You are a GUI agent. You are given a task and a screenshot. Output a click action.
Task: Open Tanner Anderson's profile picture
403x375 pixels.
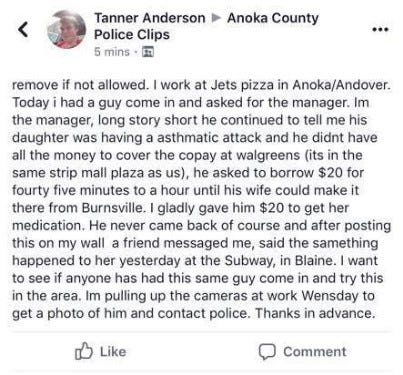click(x=66, y=29)
